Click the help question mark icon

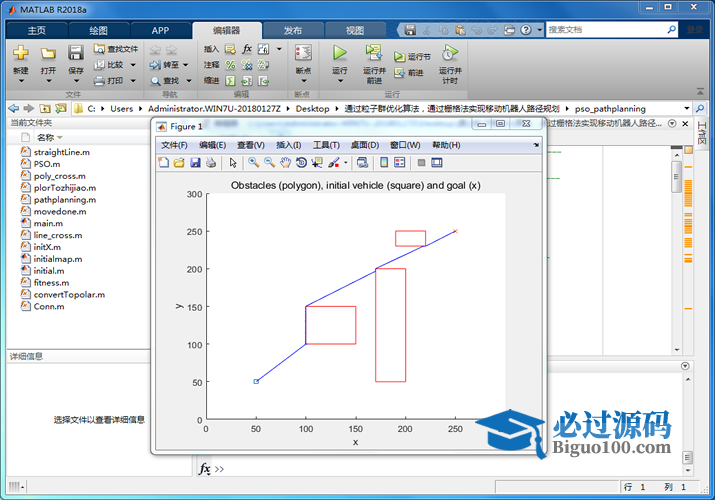point(526,30)
